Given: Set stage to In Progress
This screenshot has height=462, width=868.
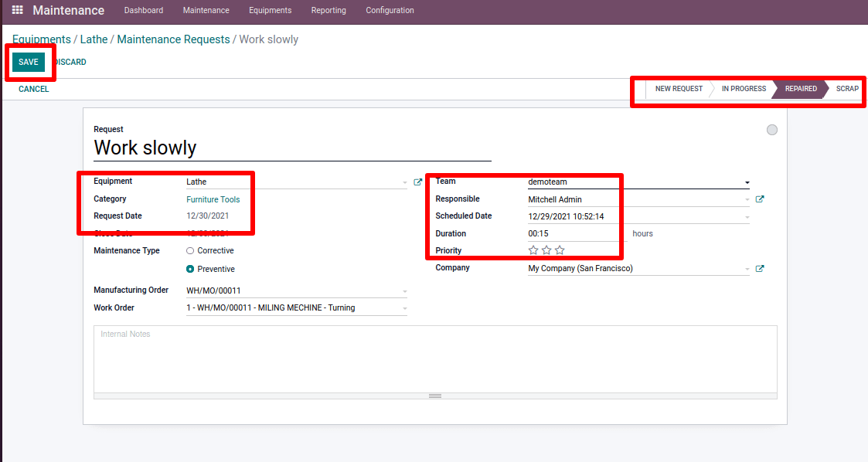Looking at the screenshot, I should [743, 89].
